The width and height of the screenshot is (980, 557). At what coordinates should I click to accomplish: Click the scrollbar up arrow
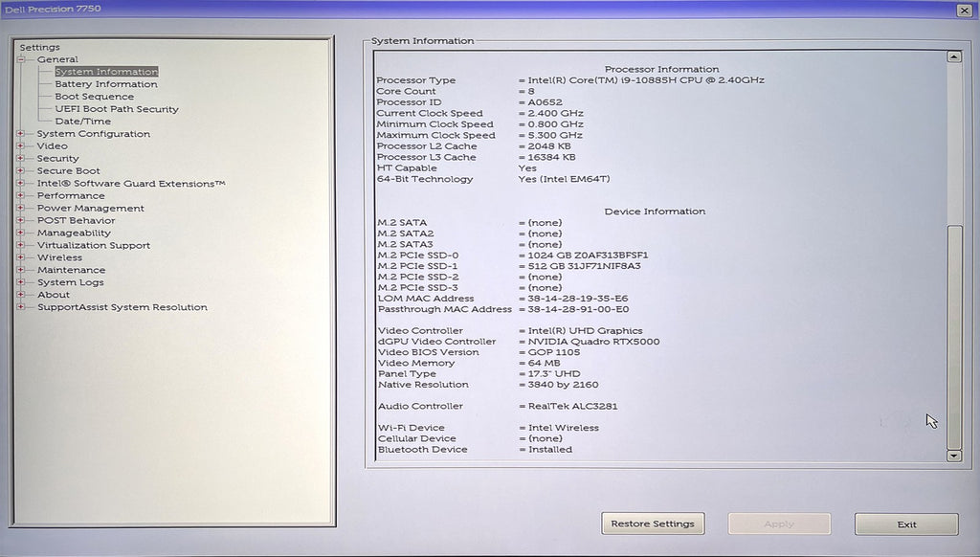(954, 56)
